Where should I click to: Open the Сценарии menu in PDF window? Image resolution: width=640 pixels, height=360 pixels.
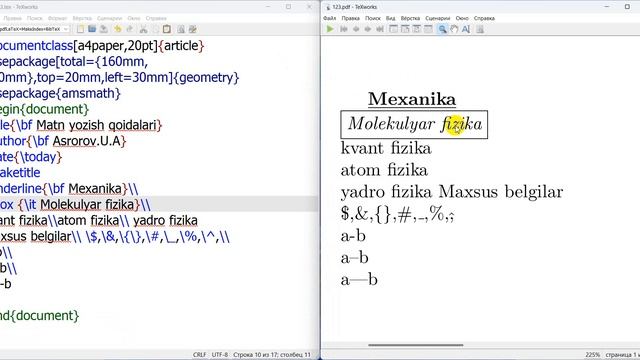click(x=438, y=18)
